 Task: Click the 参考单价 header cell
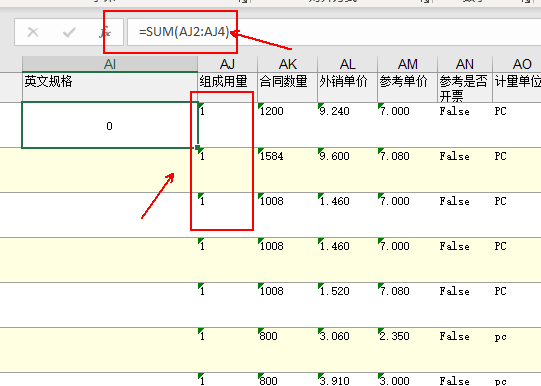click(x=407, y=87)
